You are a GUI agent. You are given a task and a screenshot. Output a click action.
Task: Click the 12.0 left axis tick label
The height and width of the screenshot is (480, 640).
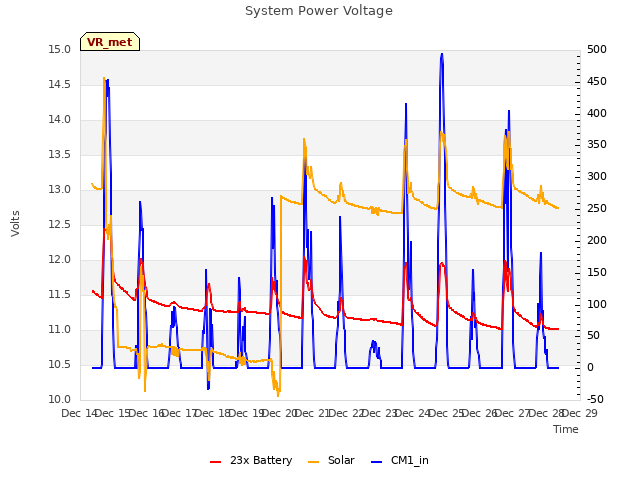coord(60,260)
